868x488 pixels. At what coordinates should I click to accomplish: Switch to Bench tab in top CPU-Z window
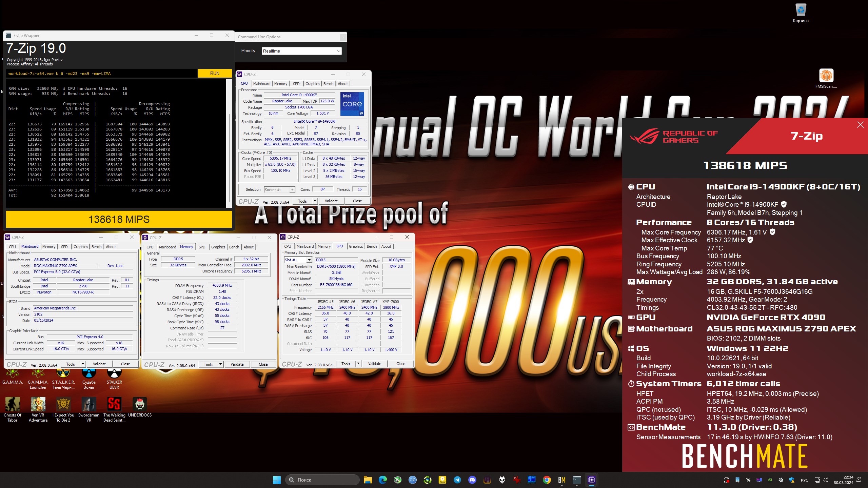click(328, 84)
